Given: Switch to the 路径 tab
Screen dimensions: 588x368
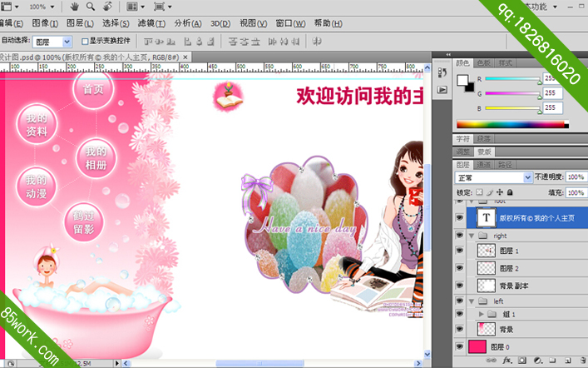Looking at the screenshot, I should pos(505,165).
